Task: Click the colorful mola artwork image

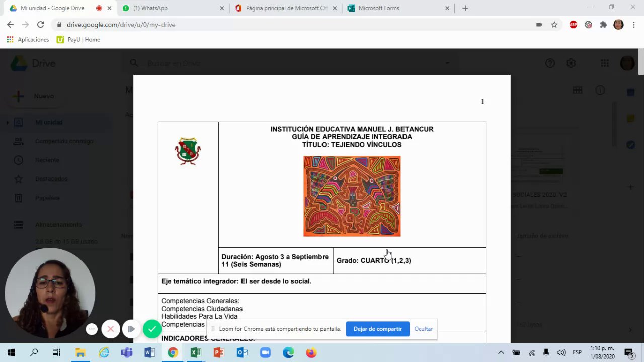Action: 352,196
